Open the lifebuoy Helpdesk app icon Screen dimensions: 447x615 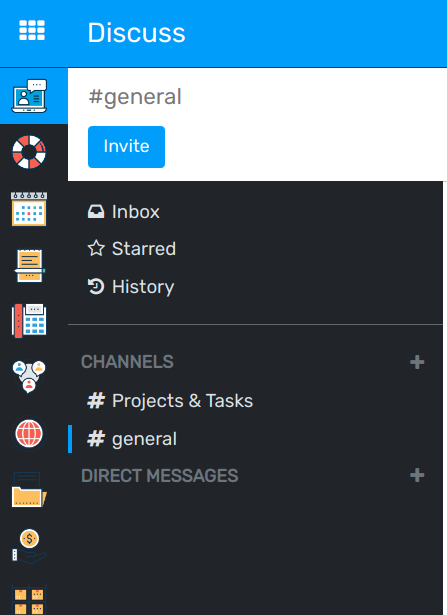coord(29,152)
